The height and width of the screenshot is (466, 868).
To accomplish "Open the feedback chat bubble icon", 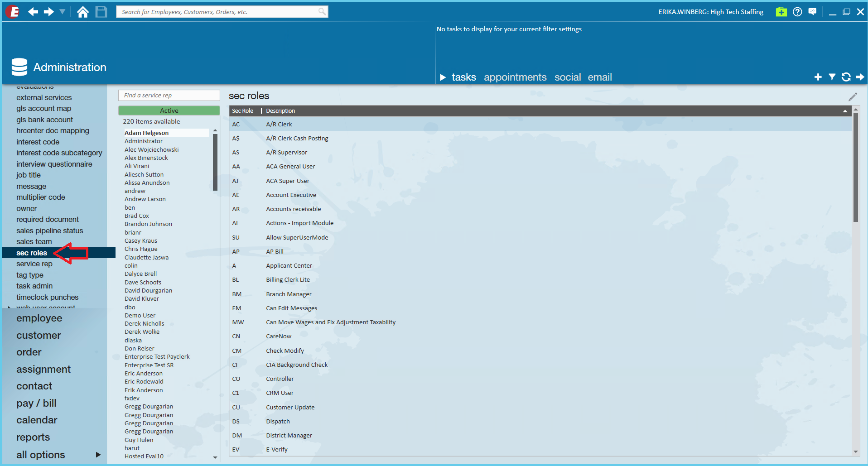I will click(812, 12).
